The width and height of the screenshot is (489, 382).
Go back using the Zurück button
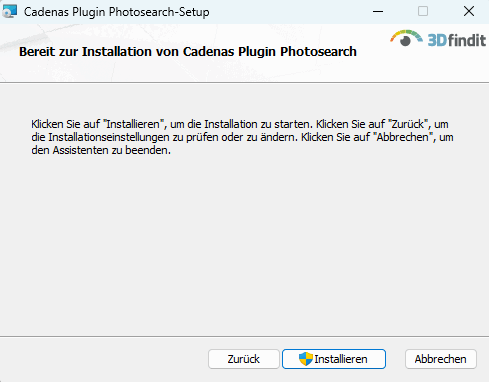[x=244, y=359]
